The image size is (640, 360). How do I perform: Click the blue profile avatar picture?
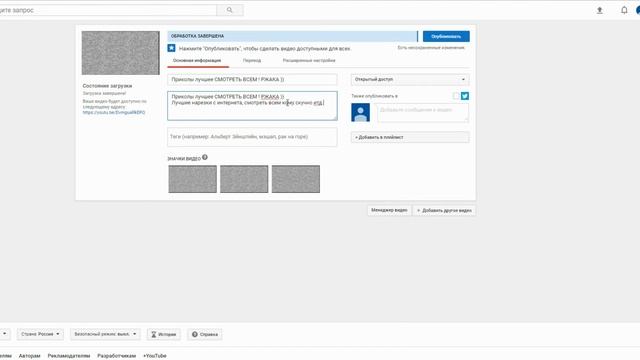[360, 112]
